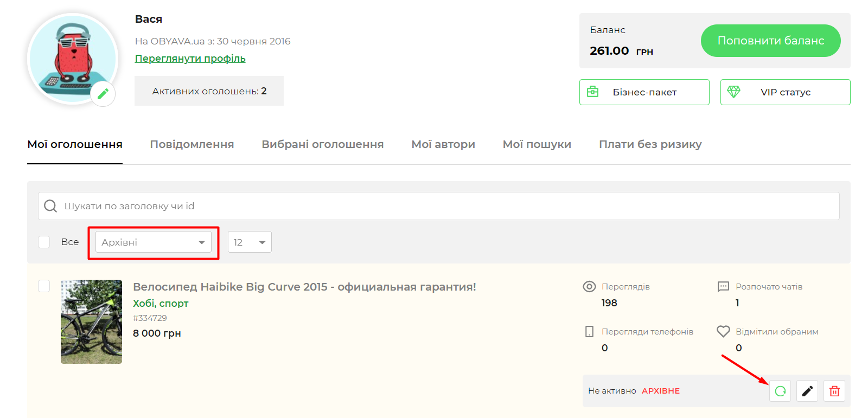
Task: Switch to the 'Повідомлення' tab
Action: [192, 144]
